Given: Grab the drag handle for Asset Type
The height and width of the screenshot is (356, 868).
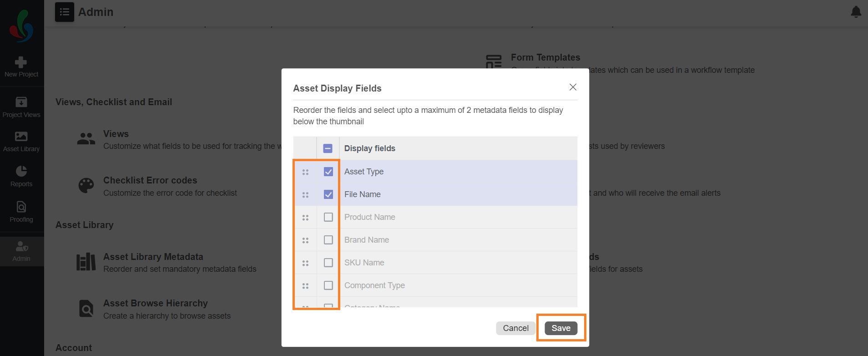Looking at the screenshot, I should pyautogui.click(x=305, y=172).
